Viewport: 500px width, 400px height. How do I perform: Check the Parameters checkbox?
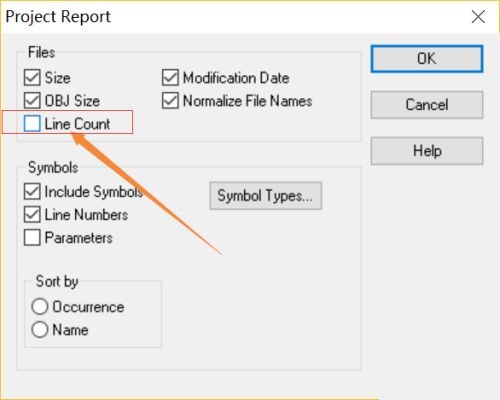[32, 238]
